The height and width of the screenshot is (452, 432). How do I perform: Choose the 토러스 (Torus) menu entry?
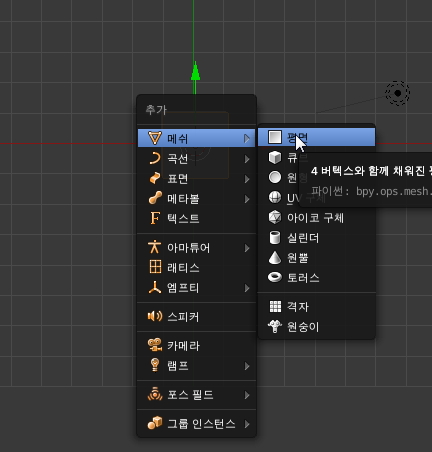(x=317, y=278)
